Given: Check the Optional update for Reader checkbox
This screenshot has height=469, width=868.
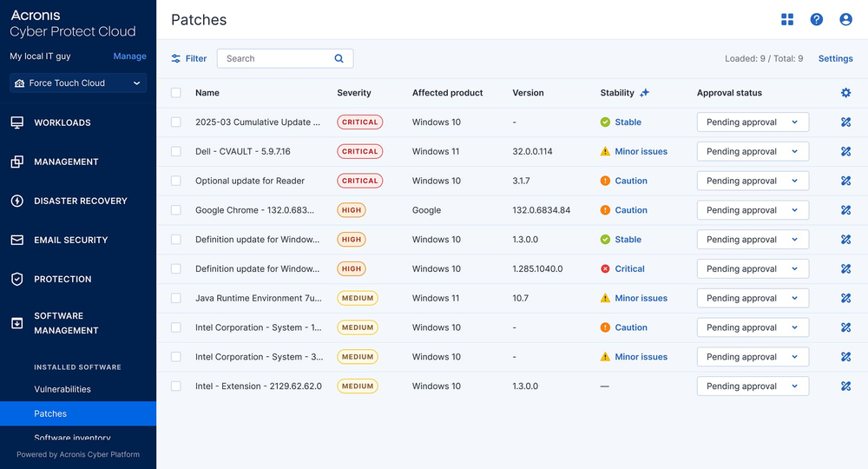Looking at the screenshot, I should [x=176, y=181].
